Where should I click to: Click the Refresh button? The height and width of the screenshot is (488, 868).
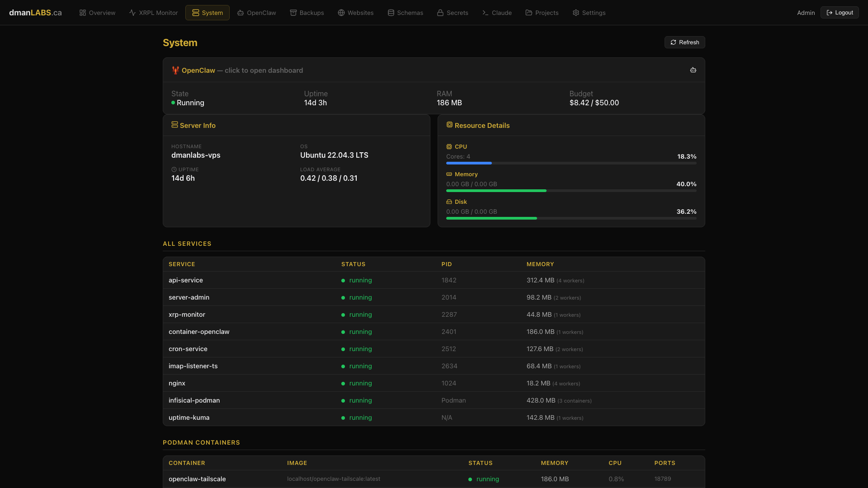[684, 42]
